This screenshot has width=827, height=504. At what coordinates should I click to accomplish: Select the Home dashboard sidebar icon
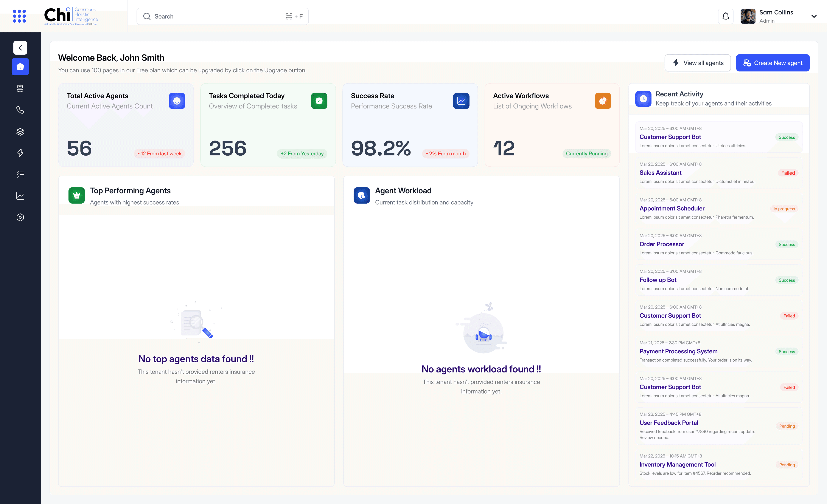20,67
